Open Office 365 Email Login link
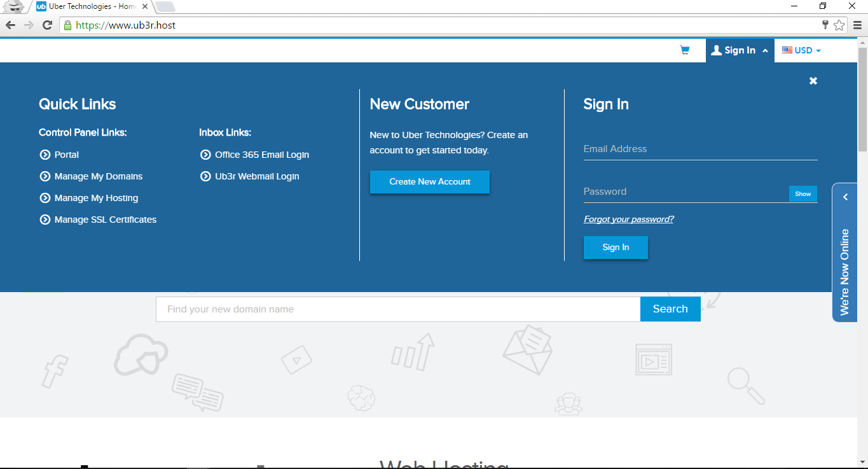 coord(261,155)
